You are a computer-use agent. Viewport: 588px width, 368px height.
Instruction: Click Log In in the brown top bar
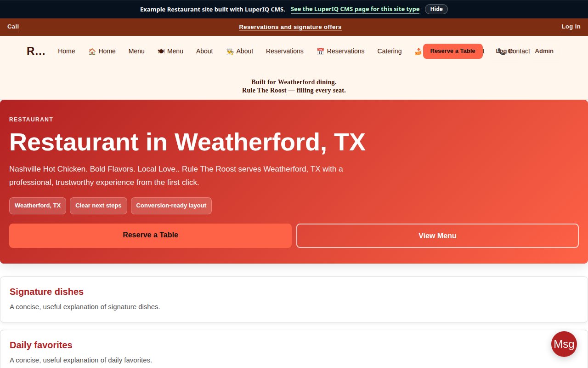[x=571, y=27]
